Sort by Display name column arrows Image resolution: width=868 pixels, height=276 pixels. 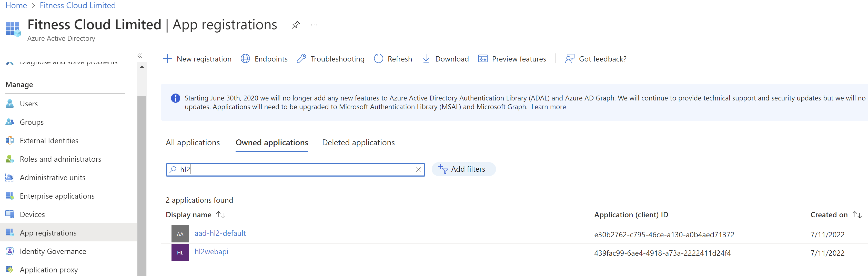[221, 215]
